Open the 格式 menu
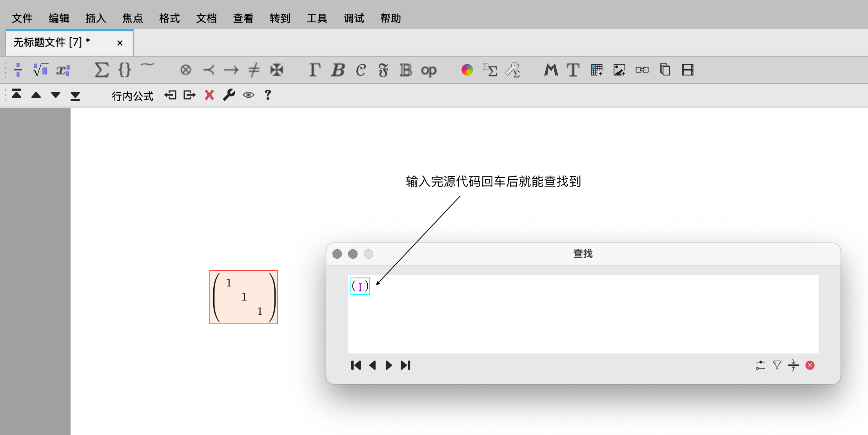Viewport: 868px width, 435px height. (169, 18)
